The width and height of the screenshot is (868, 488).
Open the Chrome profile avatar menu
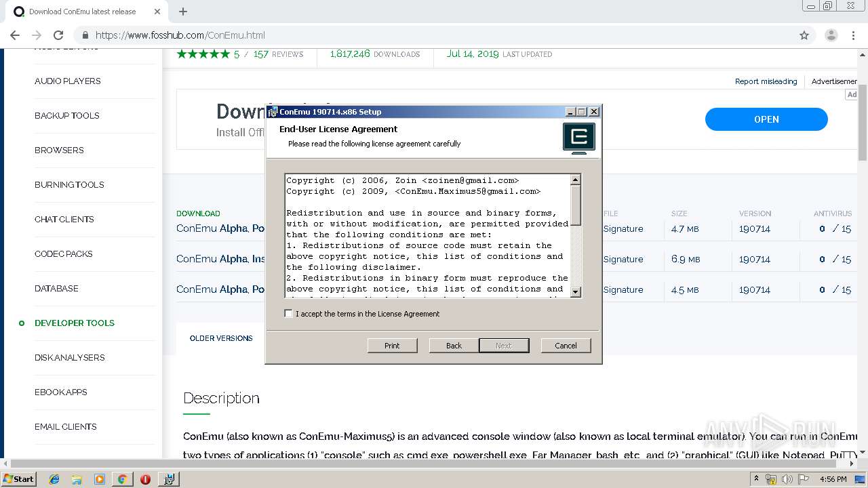point(831,35)
